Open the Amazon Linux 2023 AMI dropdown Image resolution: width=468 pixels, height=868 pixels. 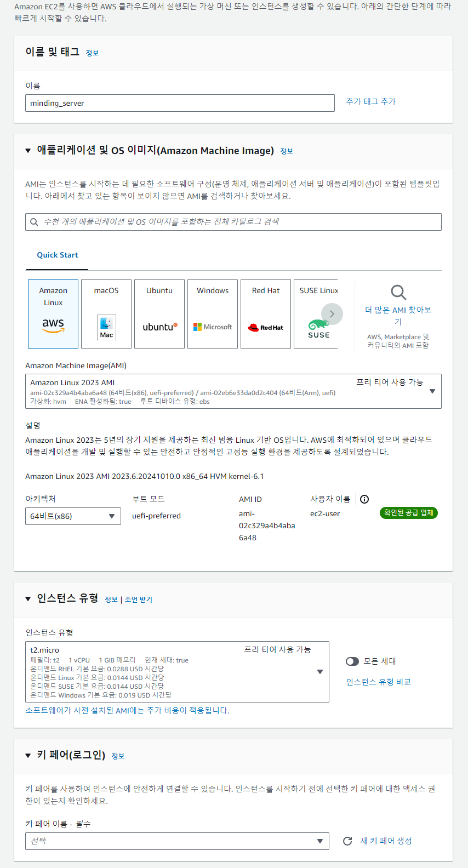[233, 391]
